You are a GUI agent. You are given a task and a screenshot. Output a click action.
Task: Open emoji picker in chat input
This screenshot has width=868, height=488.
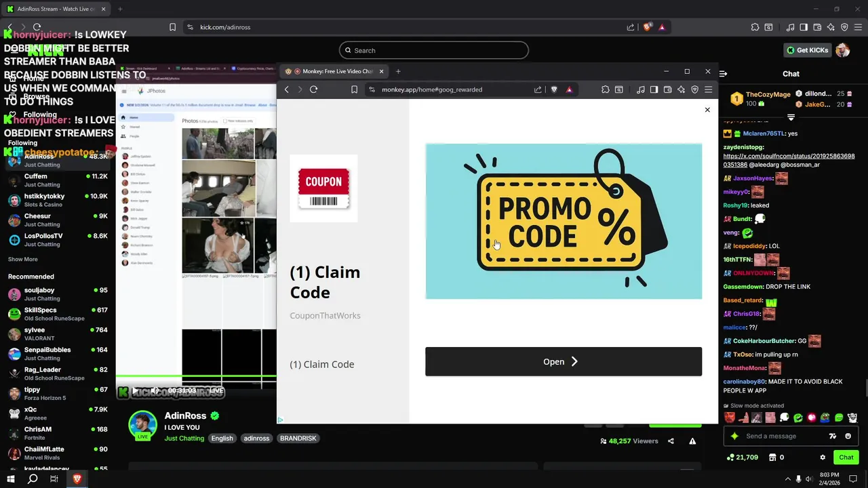848,436
